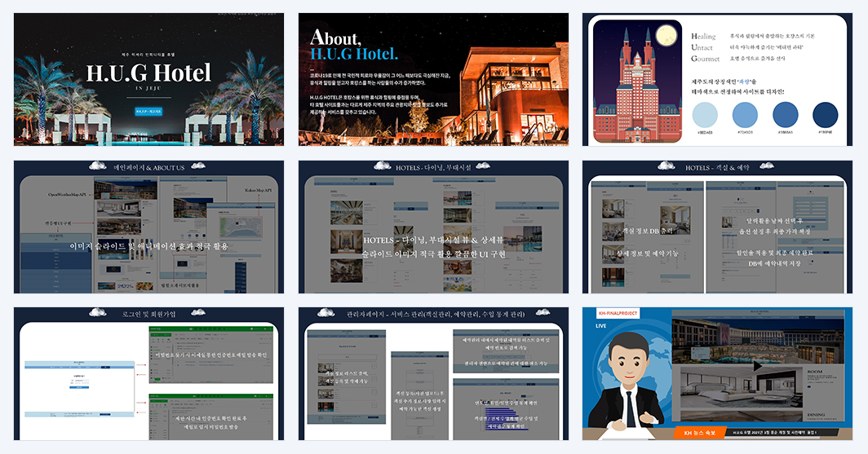Open the About H.U.G Hotel slide thumbnail
Image resolution: width=868 pixels, height=454 pixels.
[433, 80]
